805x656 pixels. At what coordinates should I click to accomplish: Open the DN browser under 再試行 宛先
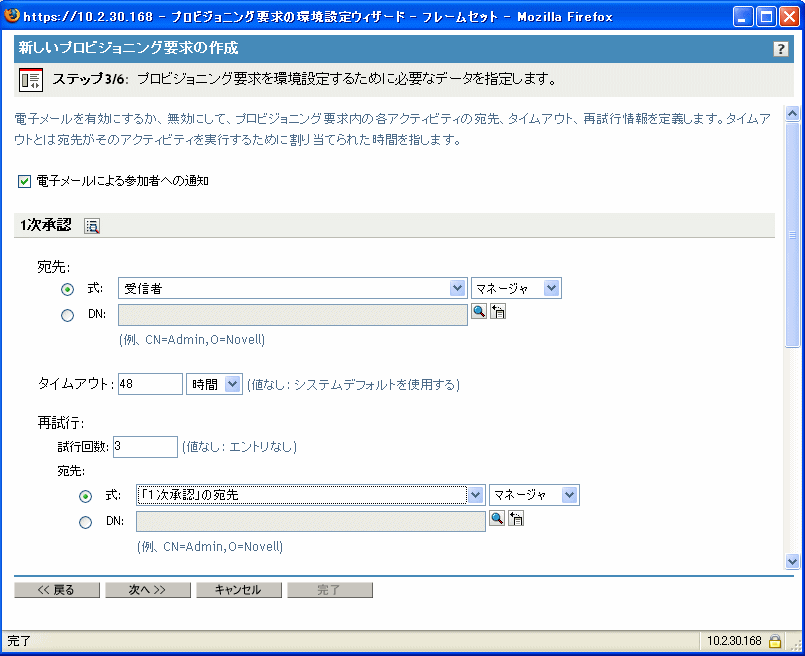click(498, 518)
